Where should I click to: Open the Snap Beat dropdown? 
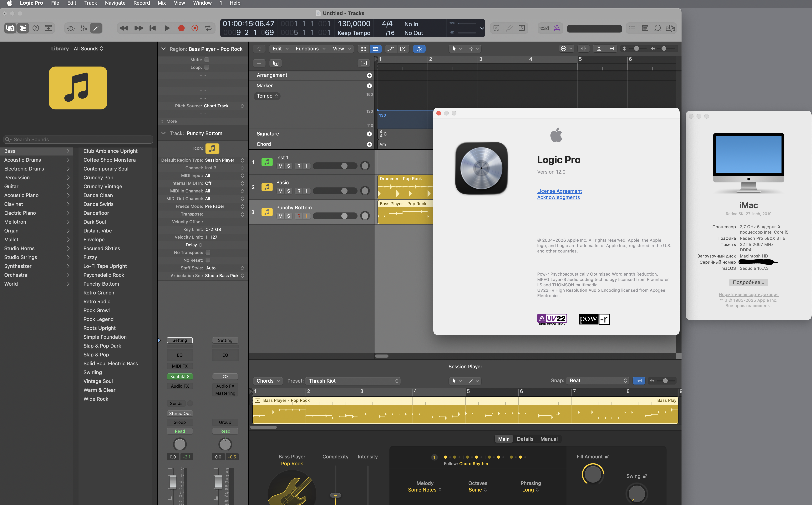click(x=598, y=380)
